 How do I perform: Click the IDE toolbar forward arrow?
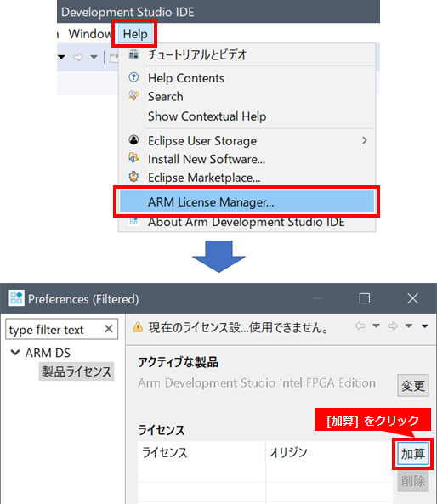point(77,57)
